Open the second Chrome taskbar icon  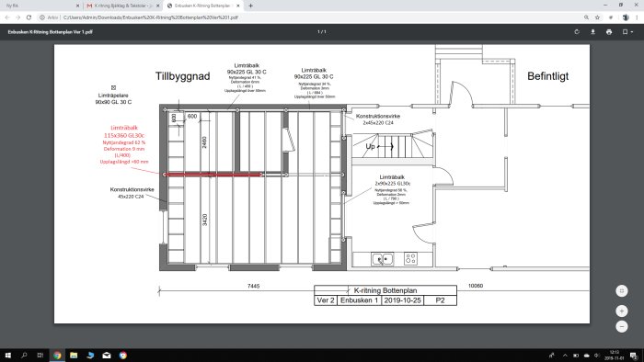point(122,355)
